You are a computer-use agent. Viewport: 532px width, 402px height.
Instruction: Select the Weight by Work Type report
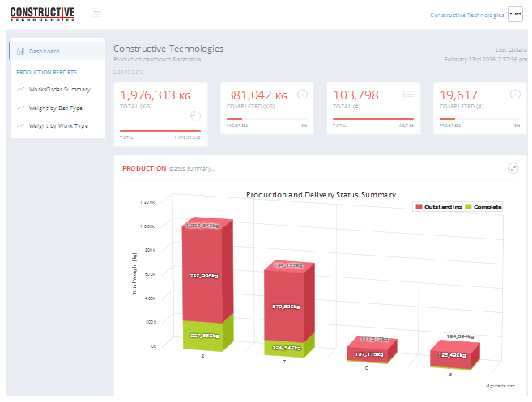point(58,126)
